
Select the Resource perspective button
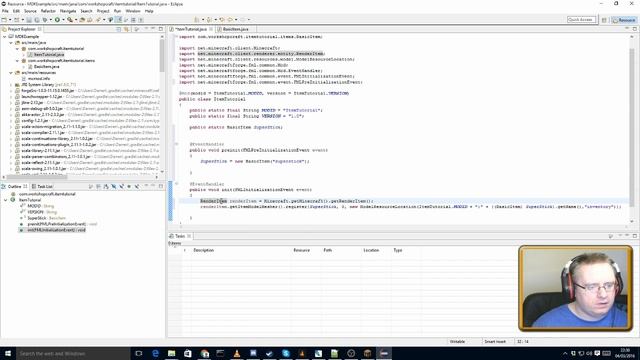pyautogui.click(x=624, y=20)
